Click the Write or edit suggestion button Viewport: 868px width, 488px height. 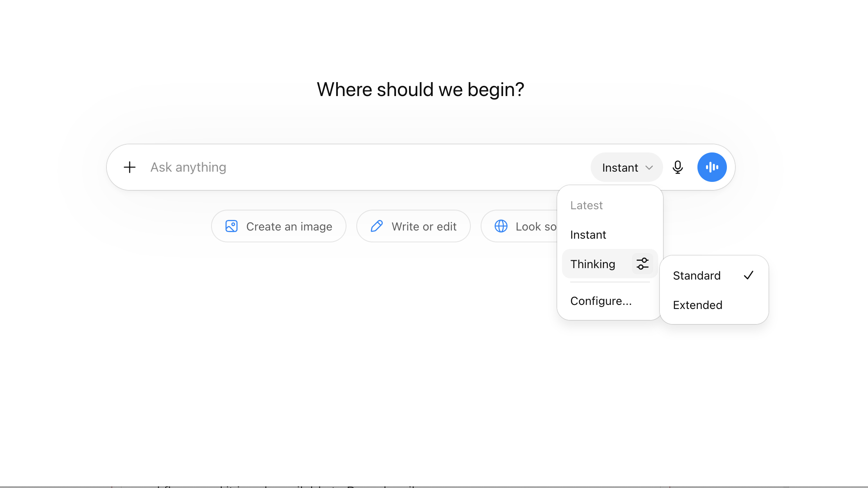[x=413, y=226]
